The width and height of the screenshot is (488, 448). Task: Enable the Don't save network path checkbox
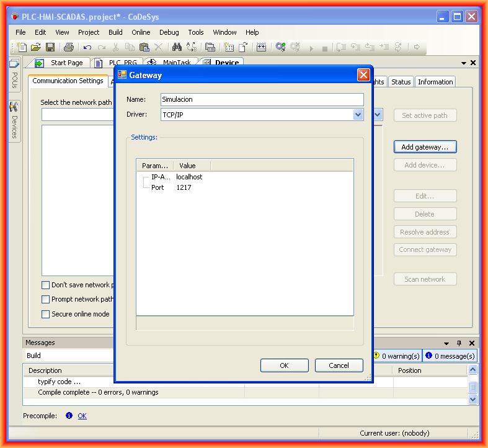[x=45, y=285]
